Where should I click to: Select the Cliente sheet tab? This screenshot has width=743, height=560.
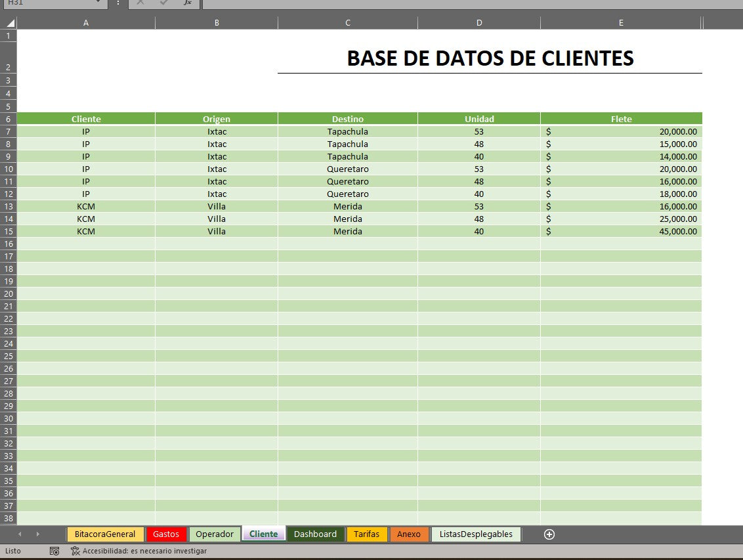tap(263, 534)
